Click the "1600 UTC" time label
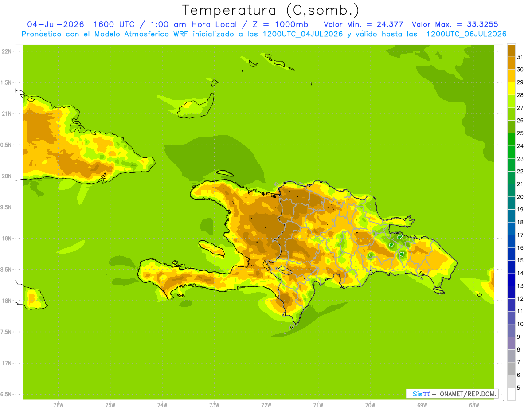Viewport: 532px width, 411px height. coord(114,24)
